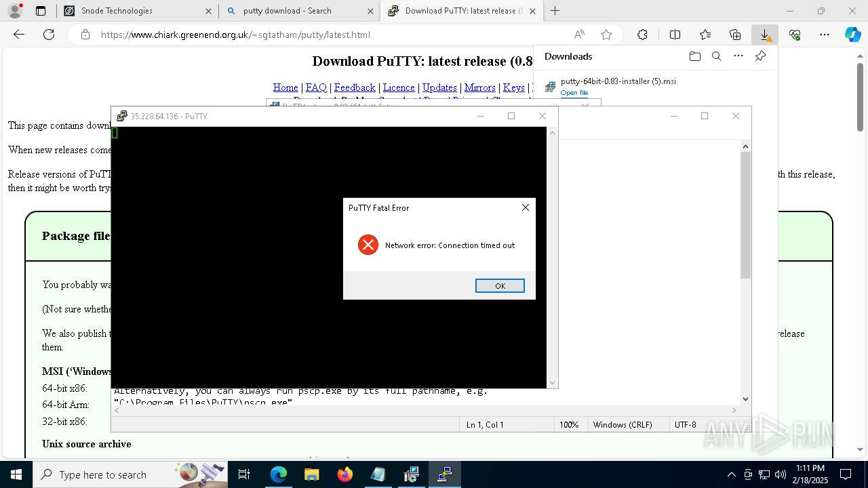Viewport: 868px width, 488px height.
Task: Open Collections icon in Edge toolbar
Action: (x=735, y=35)
